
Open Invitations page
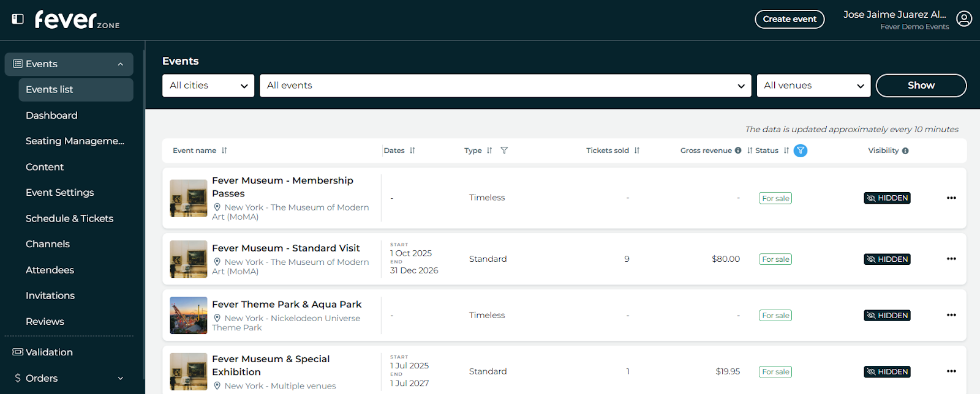point(50,295)
